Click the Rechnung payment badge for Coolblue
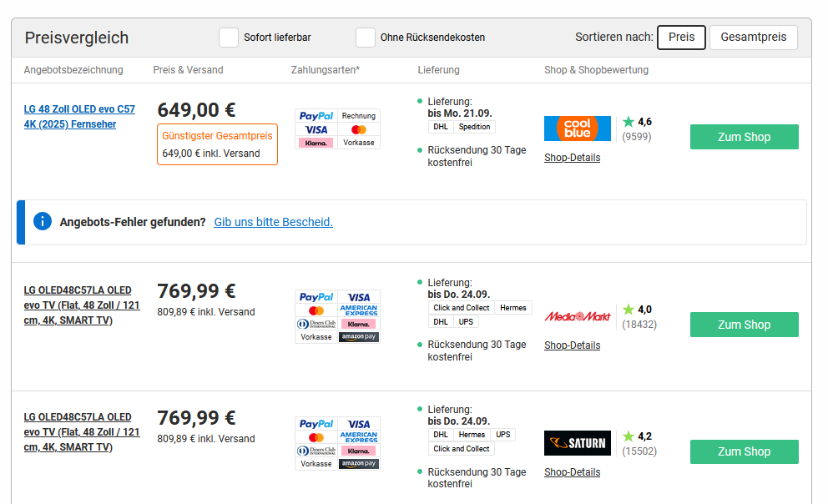The width and height of the screenshot is (828, 504). pyautogui.click(x=359, y=116)
